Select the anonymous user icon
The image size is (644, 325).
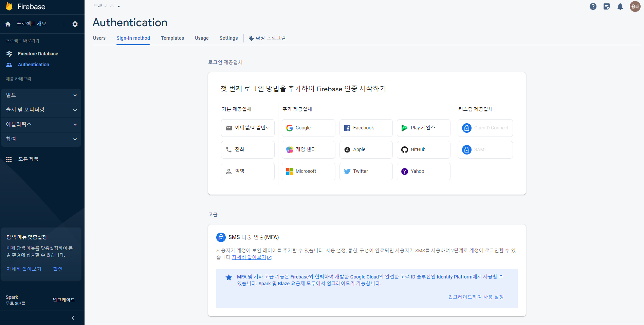pos(229,171)
